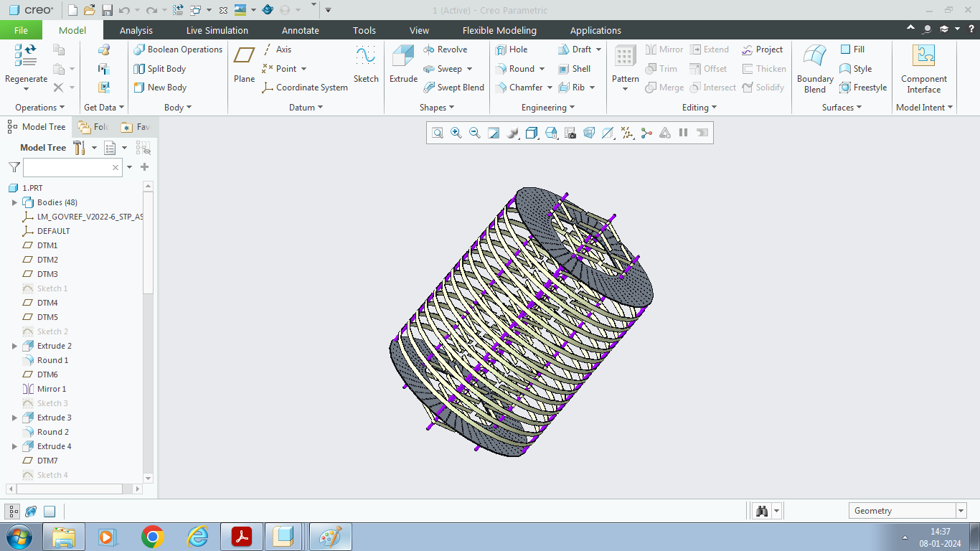
Task: Open Google Chrome from the taskbar
Action: pos(152,537)
